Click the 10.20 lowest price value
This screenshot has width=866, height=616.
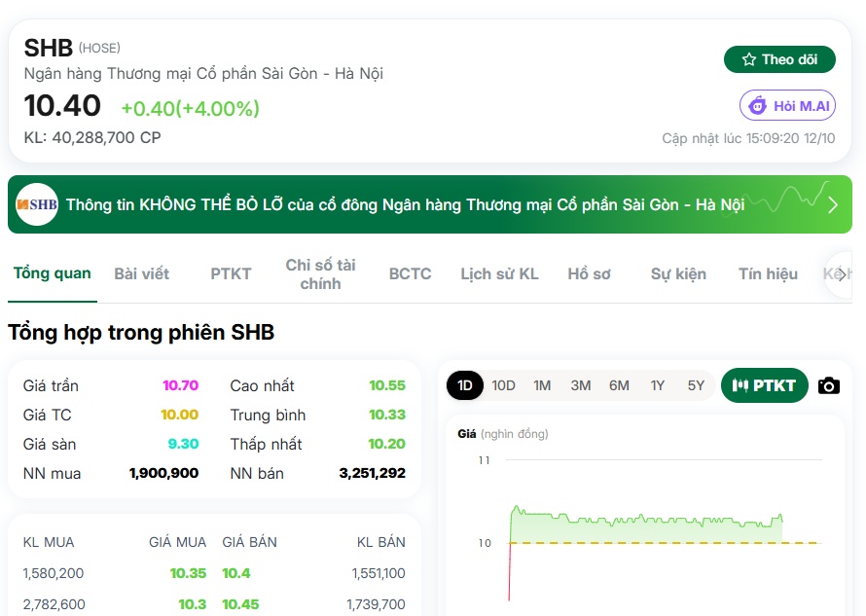[386, 444]
